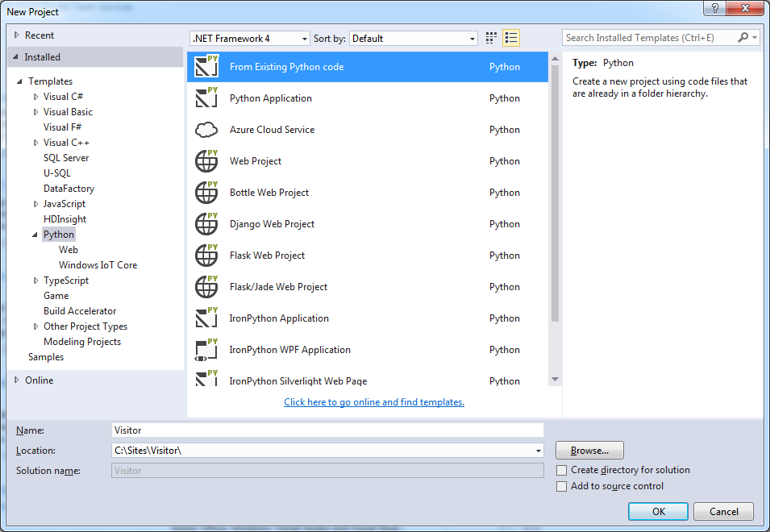Click the Bottle Web Project globe icon
The image size is (770, 532).
click(x=206, y=193)
